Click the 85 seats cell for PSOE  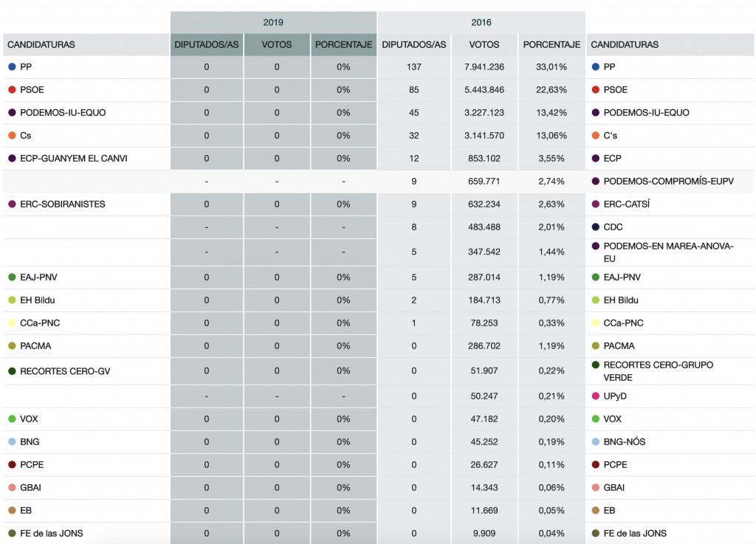point(413,89)
